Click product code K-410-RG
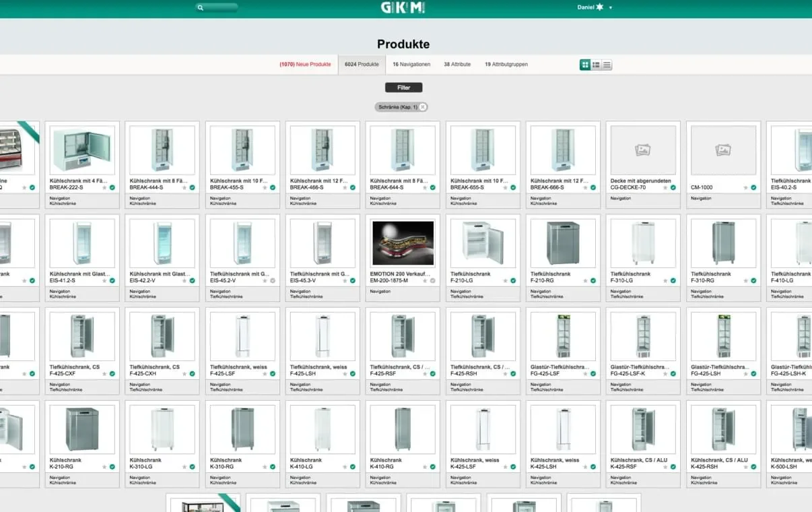Image resolution: width=812 pixels, height=512 pixels. point(382,466)
